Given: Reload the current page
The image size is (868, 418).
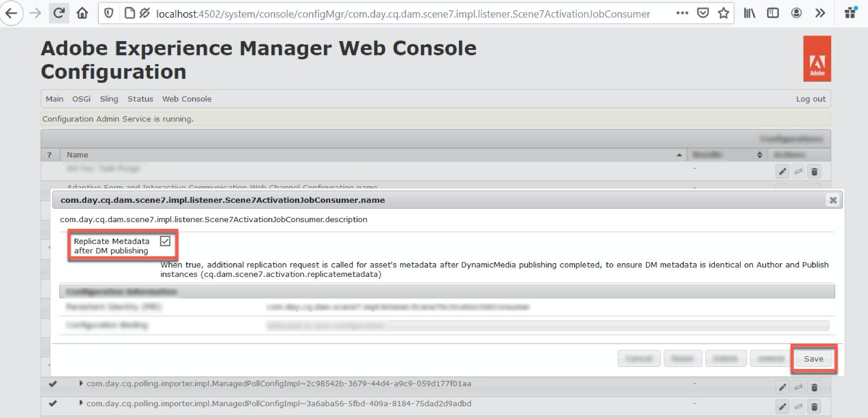Looking at the screenshot, I should [59, 13].
